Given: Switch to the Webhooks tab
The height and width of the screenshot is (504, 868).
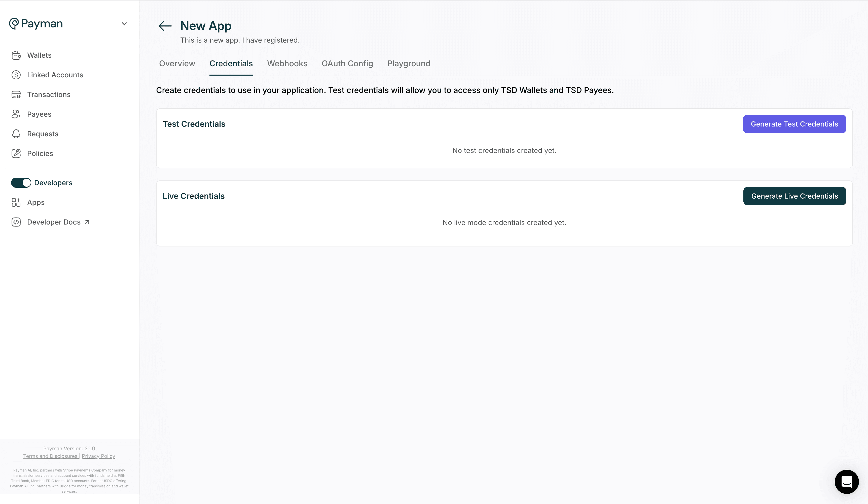Looking at the screenshot, I should pyautogui.click(x=287, y=64).
